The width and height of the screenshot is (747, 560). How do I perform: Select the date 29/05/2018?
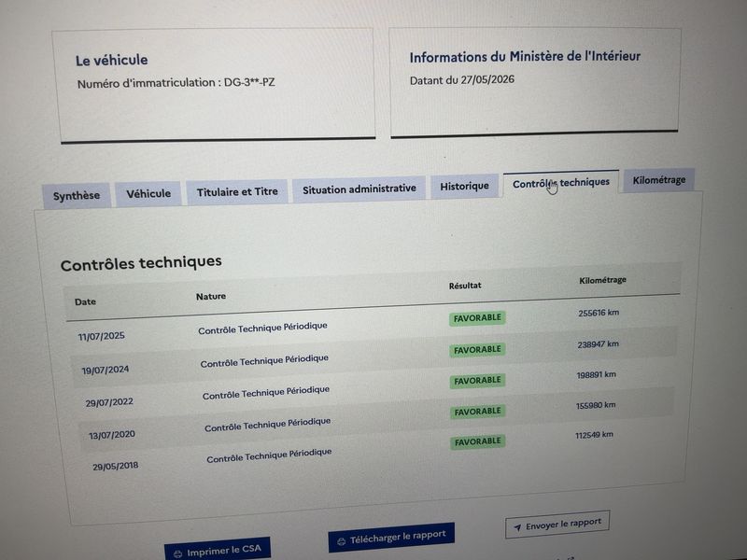116,466
